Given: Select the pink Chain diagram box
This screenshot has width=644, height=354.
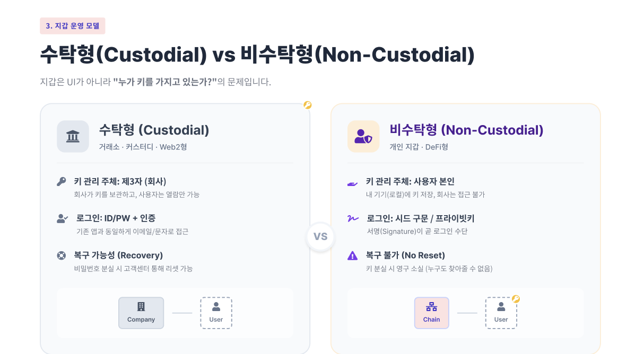Looking at the screenshot, I should [x=431, y=313].
